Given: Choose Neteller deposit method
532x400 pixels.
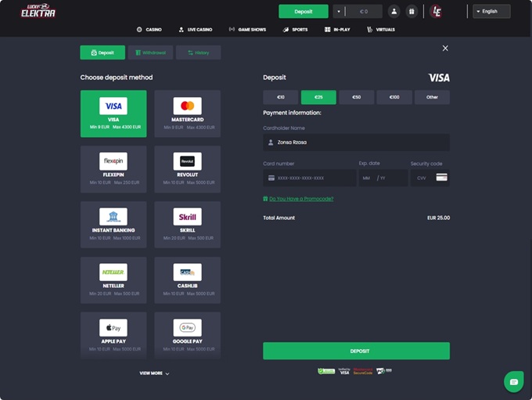Looking at the screenshot, I should 113,280.
